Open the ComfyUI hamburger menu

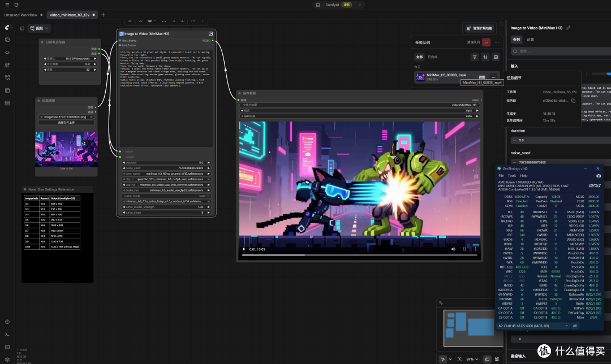[x=7, y=5]
